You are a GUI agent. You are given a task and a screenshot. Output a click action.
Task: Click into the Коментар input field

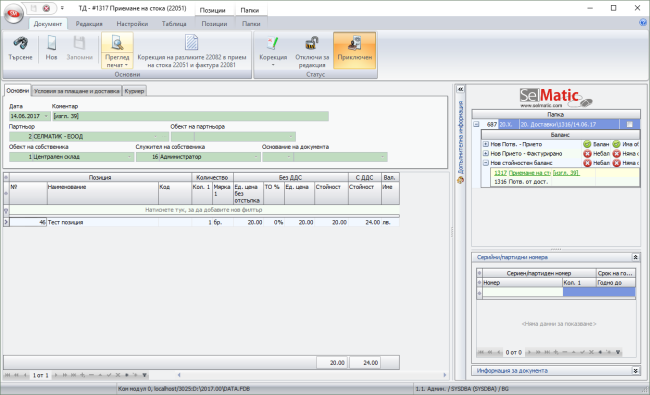click(190, 116)
